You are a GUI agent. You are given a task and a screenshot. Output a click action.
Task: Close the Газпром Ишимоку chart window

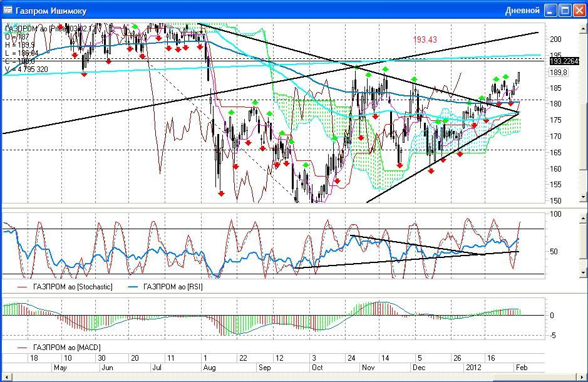579,11
